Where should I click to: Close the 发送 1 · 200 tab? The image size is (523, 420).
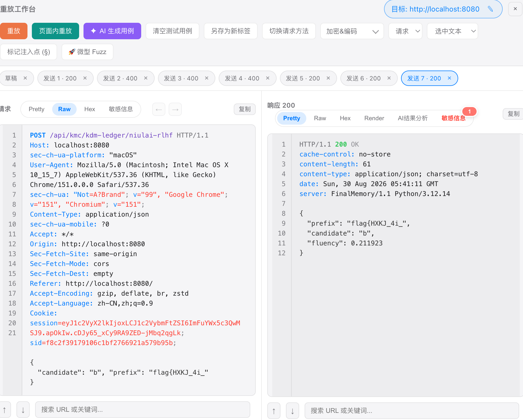85,78
